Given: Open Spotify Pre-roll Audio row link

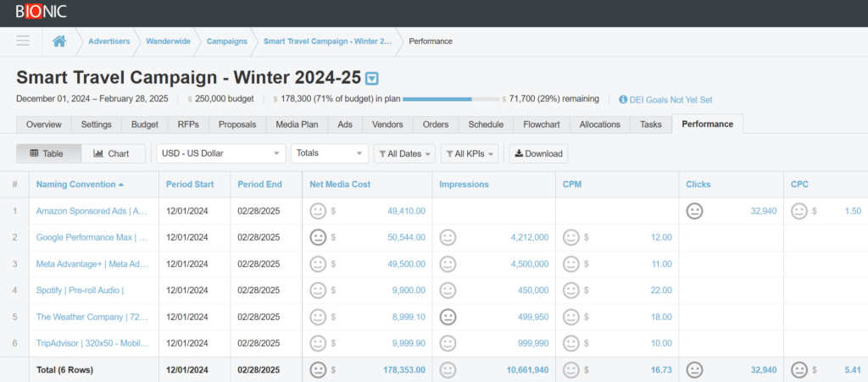Looking at the screenshot, I should [80, 291].
